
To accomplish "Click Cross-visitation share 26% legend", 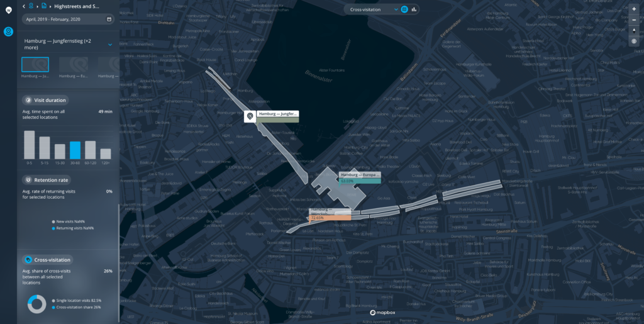I will point(76,307).
